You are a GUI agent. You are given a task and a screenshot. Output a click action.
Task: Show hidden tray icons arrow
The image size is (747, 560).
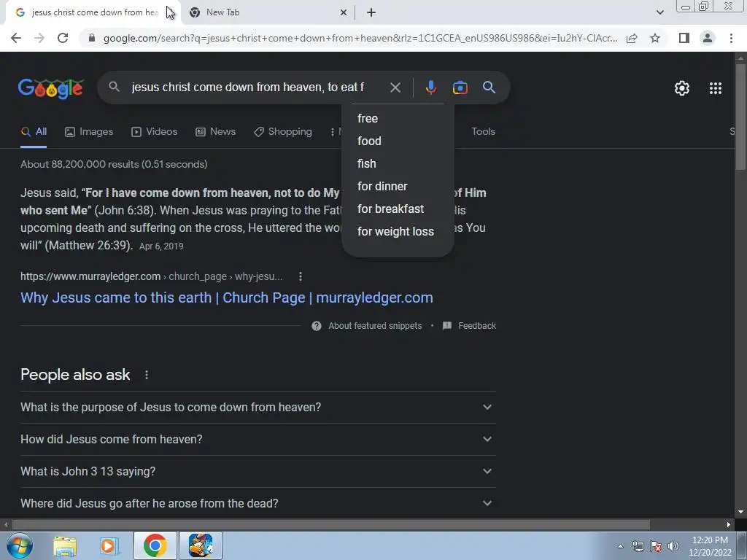pyautogui.click(x=620, y=546)
